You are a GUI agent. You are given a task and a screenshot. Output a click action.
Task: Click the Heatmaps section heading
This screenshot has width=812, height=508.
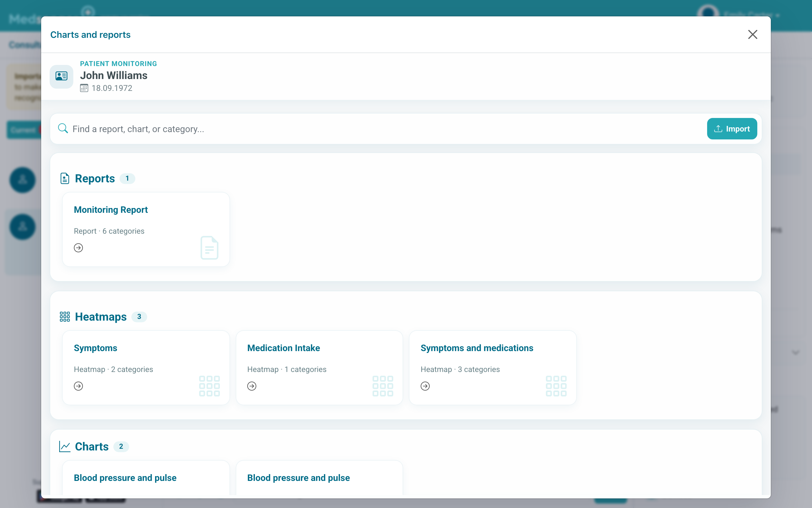tap(101, 316)
